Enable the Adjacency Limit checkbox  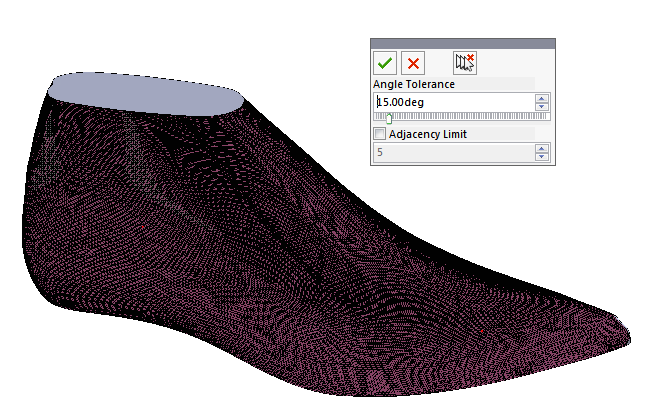point(380,133)
